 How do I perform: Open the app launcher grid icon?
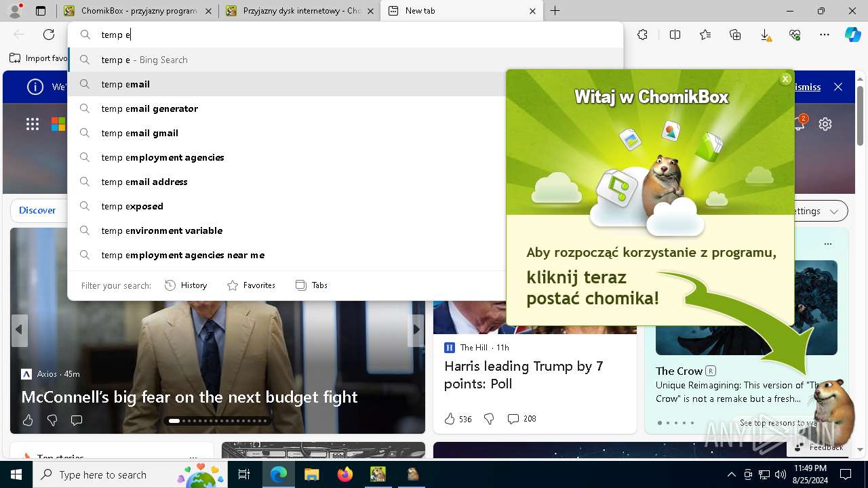(33, 124)
